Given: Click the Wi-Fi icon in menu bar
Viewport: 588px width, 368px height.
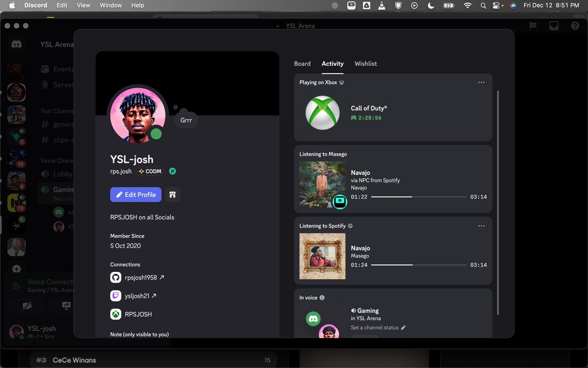Looking at the screenshot, I should [467, 5].
